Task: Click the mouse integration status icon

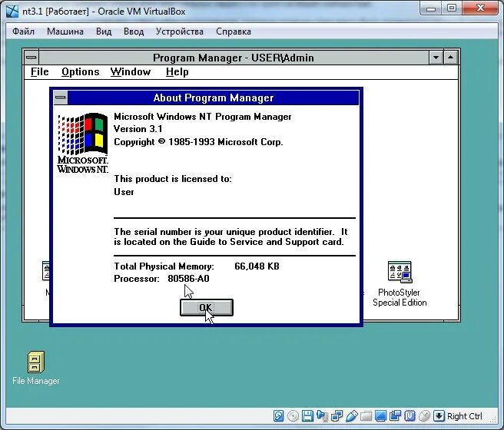Action: tap(424, 416)
